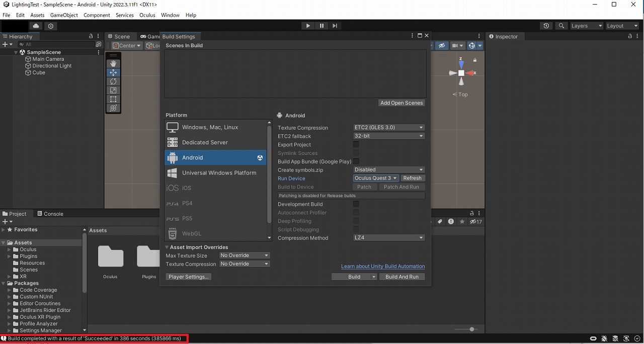Image resolution: width=644 pixels, height=344 pixels.
Task: Open the Assets menu
Action: (37, 15)
